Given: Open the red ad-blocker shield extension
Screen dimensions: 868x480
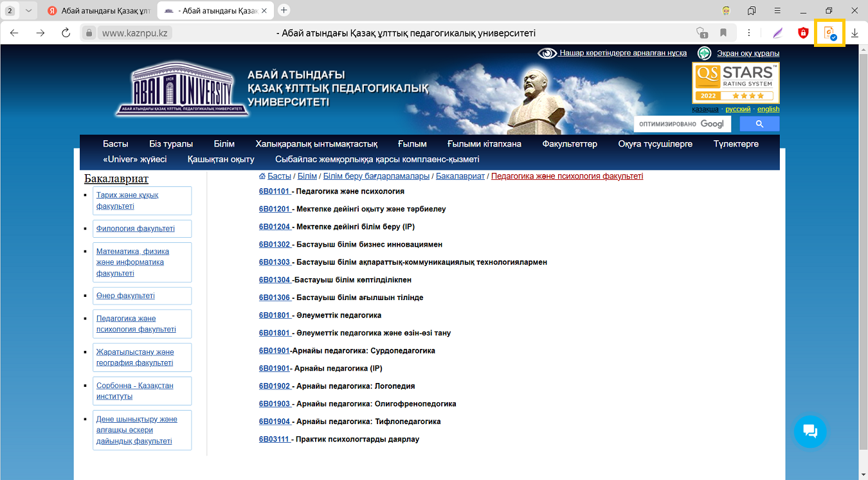Looking at the screenshot, I should (803, 33).
